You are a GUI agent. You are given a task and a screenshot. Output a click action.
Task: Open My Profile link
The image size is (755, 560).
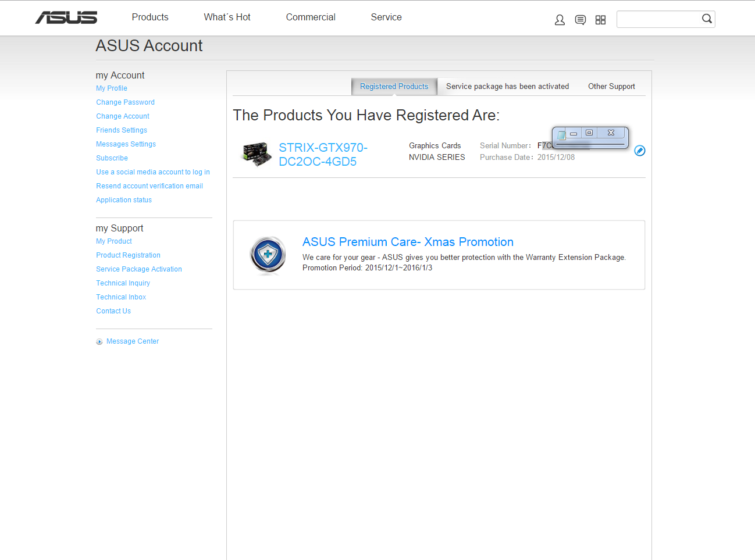click(x=112, y=88)
